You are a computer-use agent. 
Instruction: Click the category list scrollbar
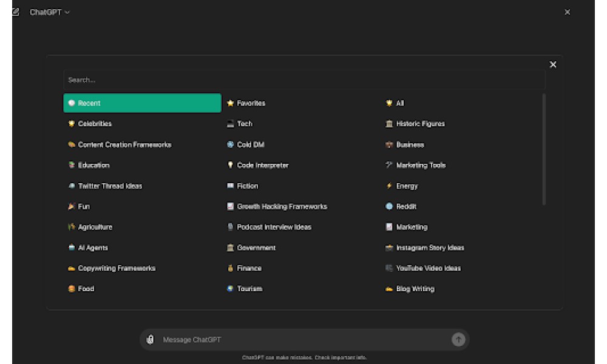point(544,149)
